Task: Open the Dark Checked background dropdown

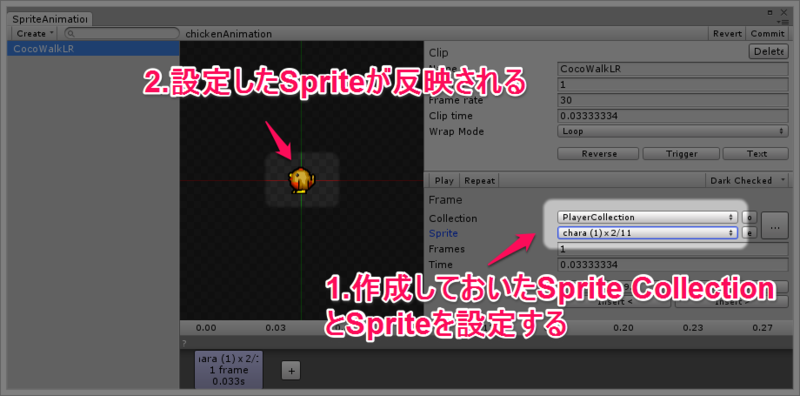Action: [747, 181]
